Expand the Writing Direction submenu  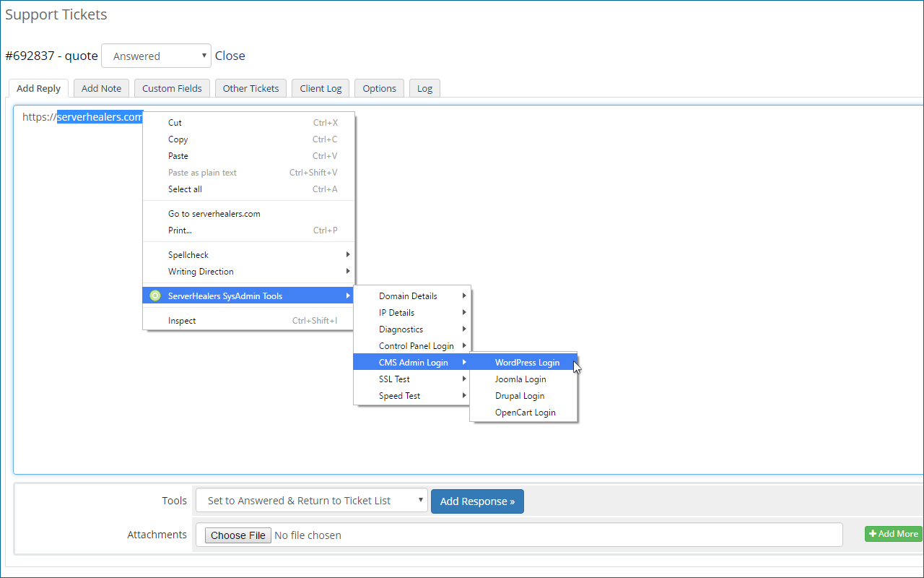click(x=248, y=272)
